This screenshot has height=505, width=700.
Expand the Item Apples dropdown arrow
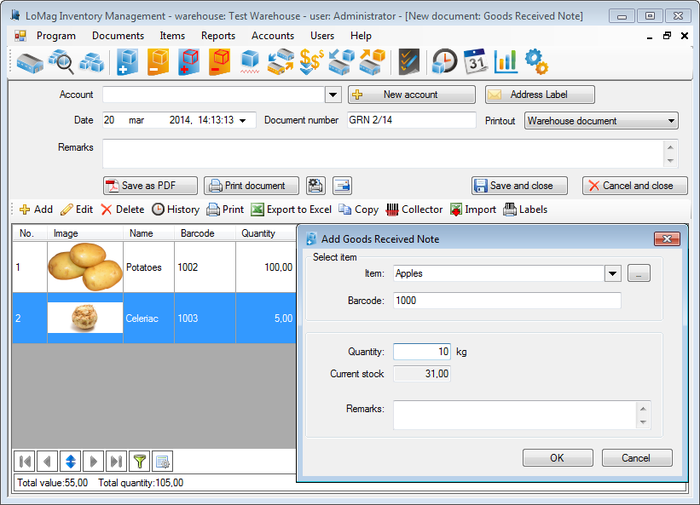(613, 273)
